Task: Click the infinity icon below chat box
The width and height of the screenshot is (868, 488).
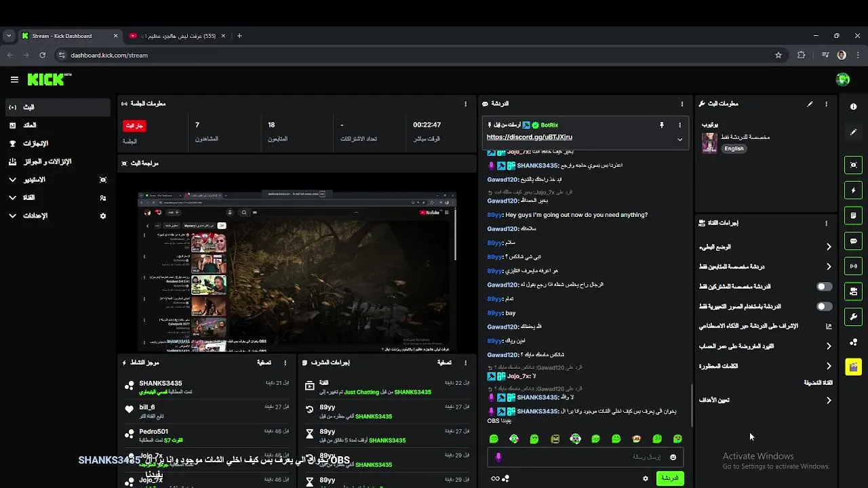Action: pyautogui.click(x=495, y=479)
